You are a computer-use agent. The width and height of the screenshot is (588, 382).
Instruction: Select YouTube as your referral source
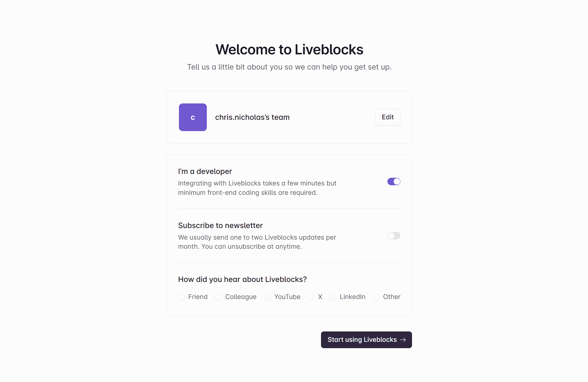tap(287, 297)
